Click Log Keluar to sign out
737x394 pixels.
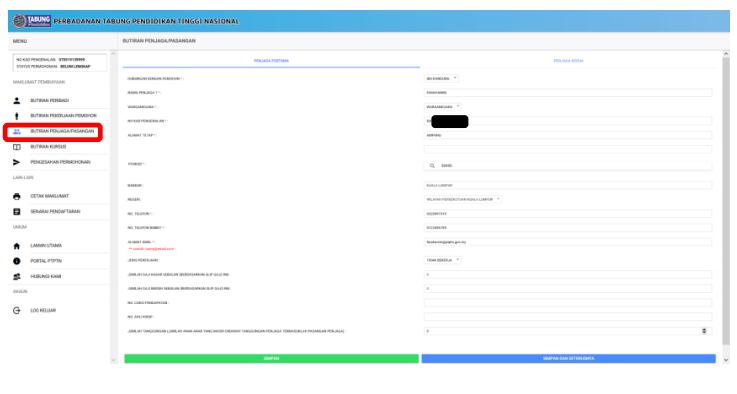(x=43, y=311)
